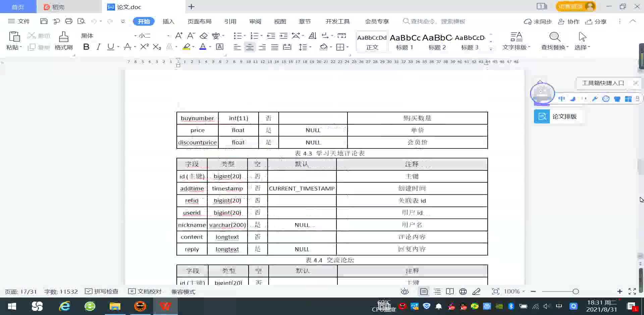Open the new tab plus button
This screenshot has height=315, width=644.
click(x=192, y=7)
